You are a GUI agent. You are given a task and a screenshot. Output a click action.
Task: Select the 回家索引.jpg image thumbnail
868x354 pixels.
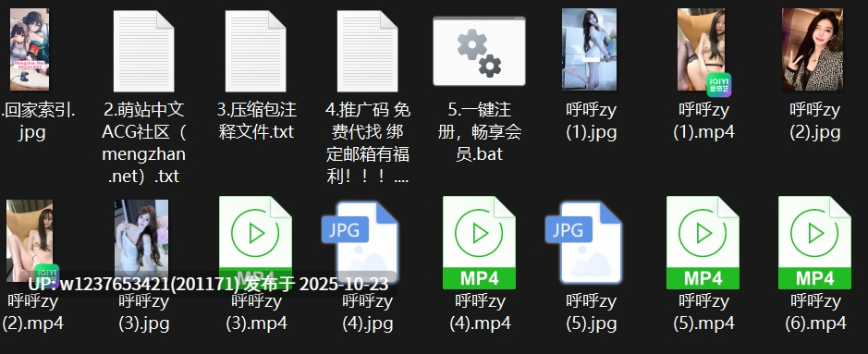tap(30, 49)
